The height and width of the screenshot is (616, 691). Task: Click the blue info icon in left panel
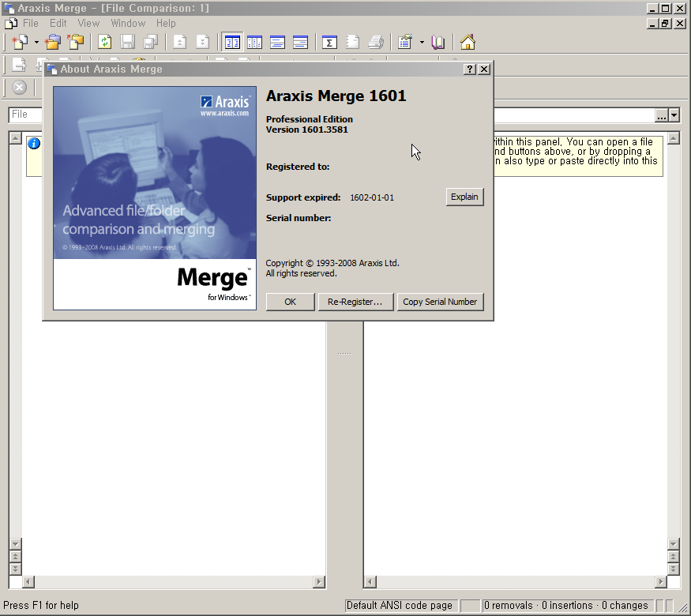point(34,143)
